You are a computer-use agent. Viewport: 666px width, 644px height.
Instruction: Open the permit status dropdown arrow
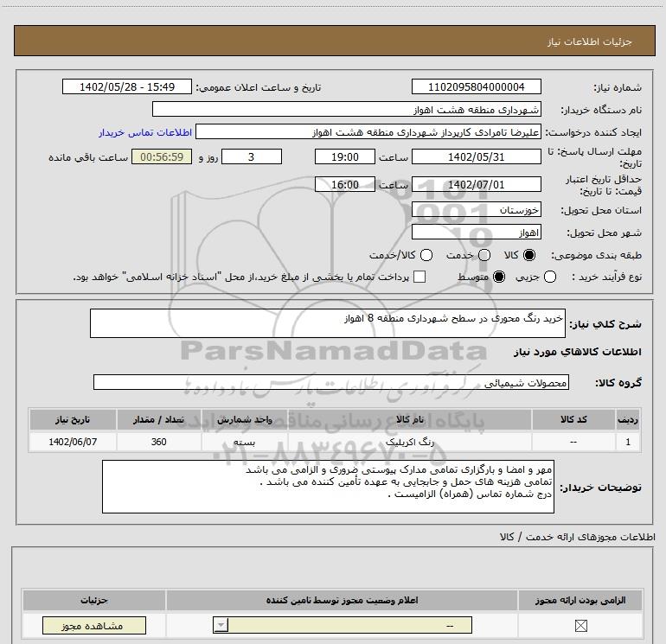(221, 625)
